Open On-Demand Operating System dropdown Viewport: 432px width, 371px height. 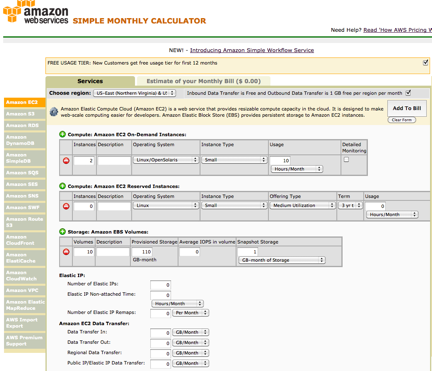click(166, 160)
